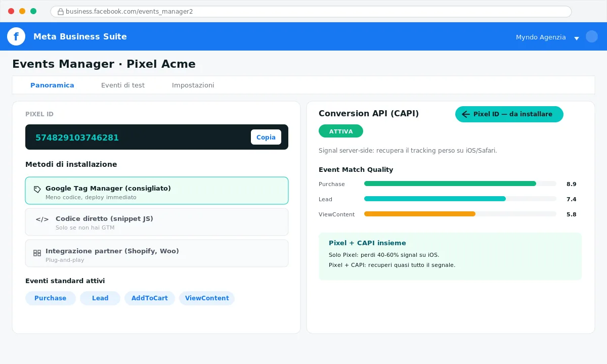Click 'Solo Pixel: perdi 40-60% signal' text
This screenshot has width=607, height=364.
tap(384, 255)
